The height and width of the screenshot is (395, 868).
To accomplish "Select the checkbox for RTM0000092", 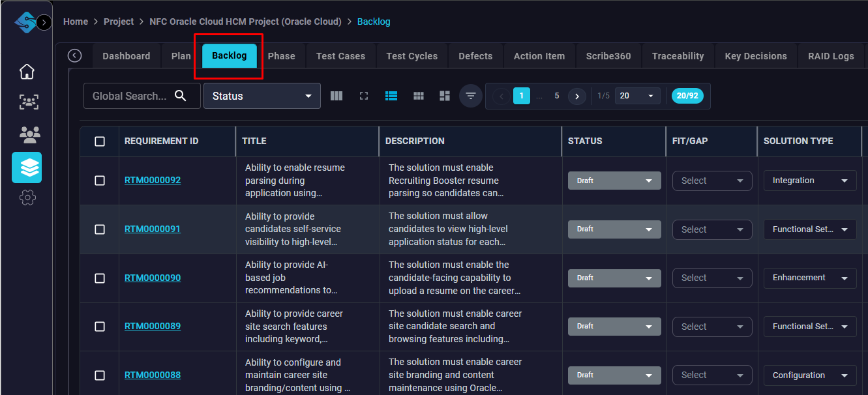I will (x=100, y=181).
